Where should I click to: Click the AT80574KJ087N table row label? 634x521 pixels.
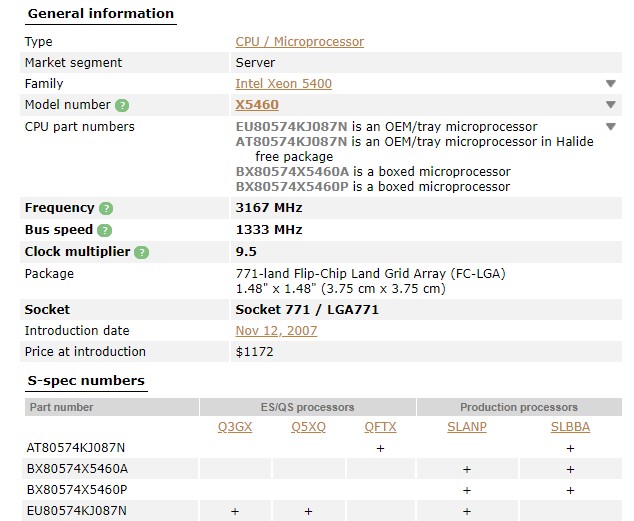pyautogui.click(x=77, y=448)
